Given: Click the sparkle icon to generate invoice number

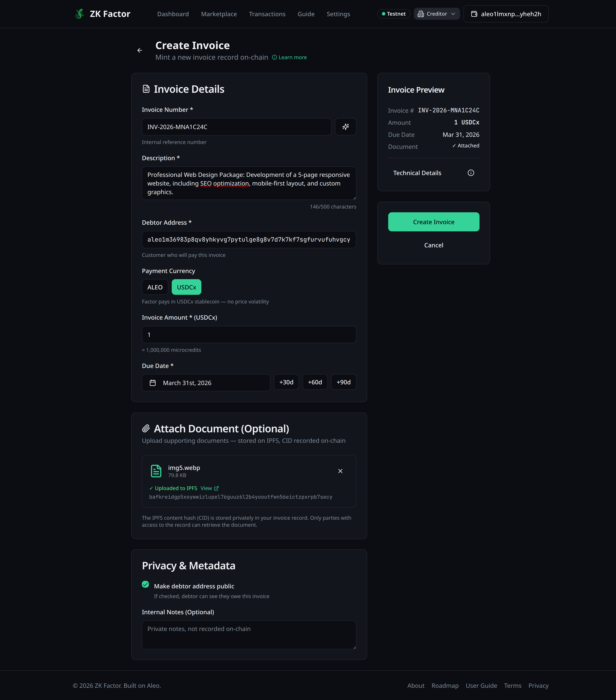Looking at the screenshot, I should (x=345, y=127).
